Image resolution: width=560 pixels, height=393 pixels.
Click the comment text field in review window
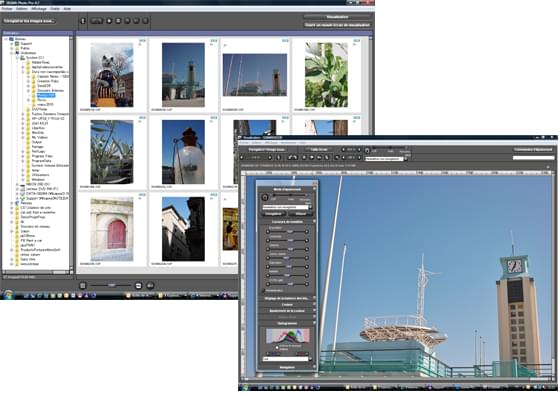coord(533,158)
